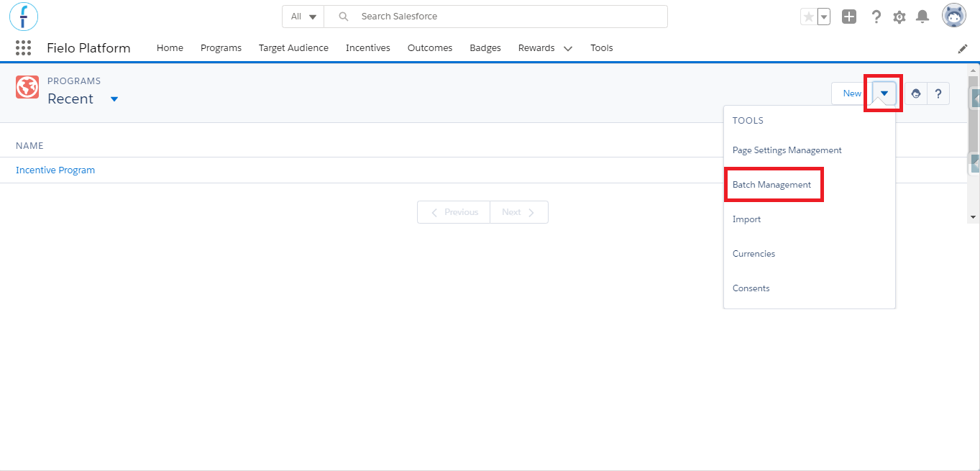The width and height of the screenshot is (980, 471).
Task: Open the Setup gear icon
Action: [x=899, y=17]
